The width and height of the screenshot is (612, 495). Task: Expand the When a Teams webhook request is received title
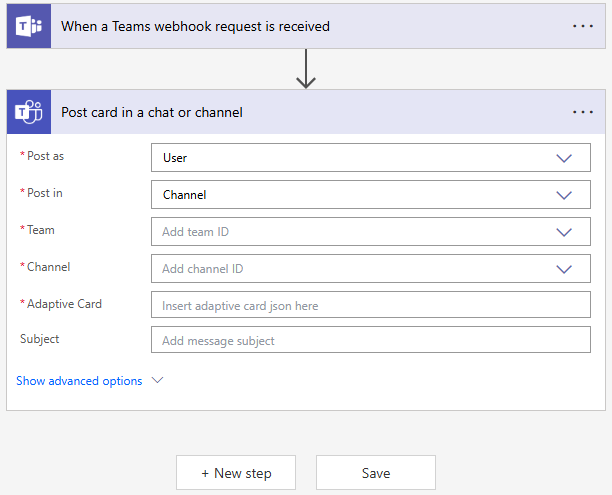pos(195,26)
